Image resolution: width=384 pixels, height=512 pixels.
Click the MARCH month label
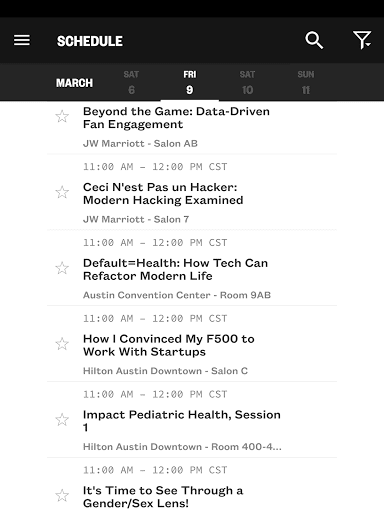point(74,83)
